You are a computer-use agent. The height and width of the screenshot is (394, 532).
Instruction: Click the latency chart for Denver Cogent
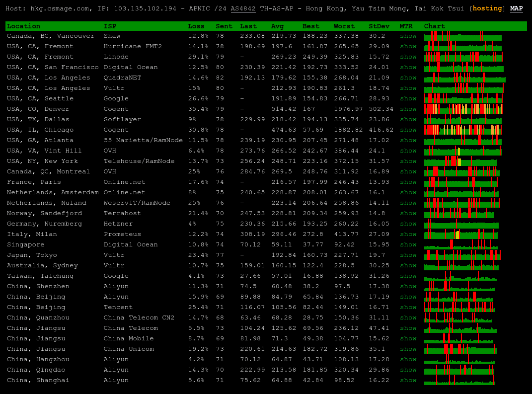pos(463,109)
